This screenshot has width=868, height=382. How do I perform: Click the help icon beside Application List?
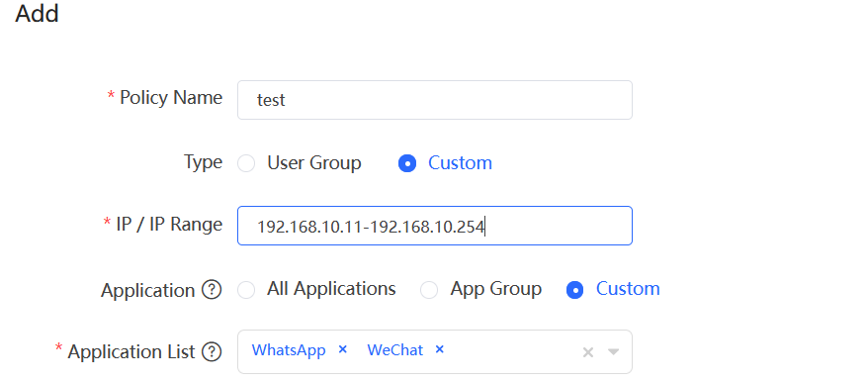(212, 351)
